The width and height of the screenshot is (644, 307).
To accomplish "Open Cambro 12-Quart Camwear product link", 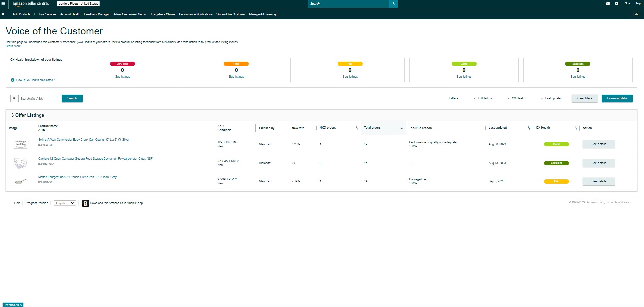I will click(95, 159).
